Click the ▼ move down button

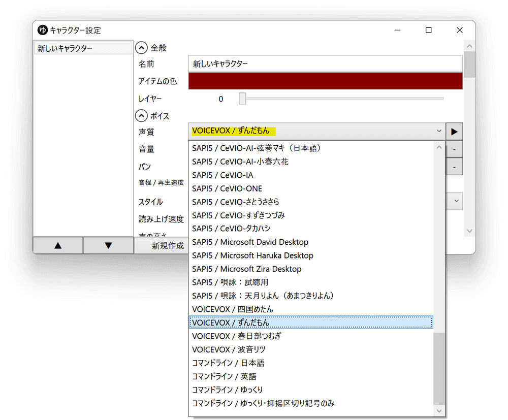pyautogui.click(x=107, y=245)
